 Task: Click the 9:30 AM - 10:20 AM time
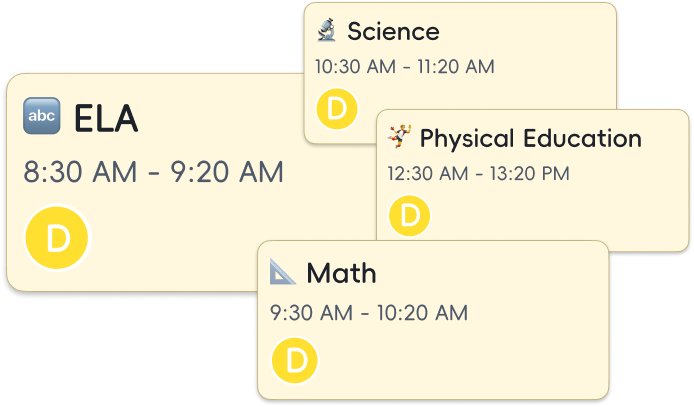[369, 313]
